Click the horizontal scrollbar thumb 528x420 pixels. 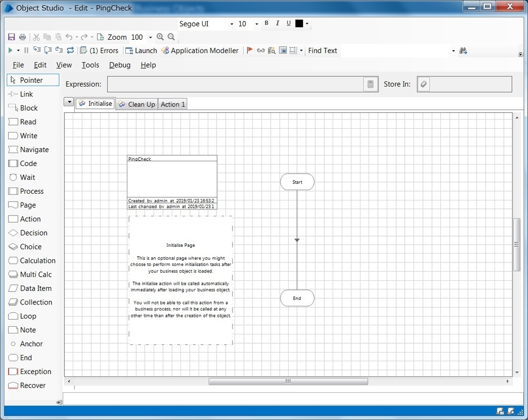[288, 381]
